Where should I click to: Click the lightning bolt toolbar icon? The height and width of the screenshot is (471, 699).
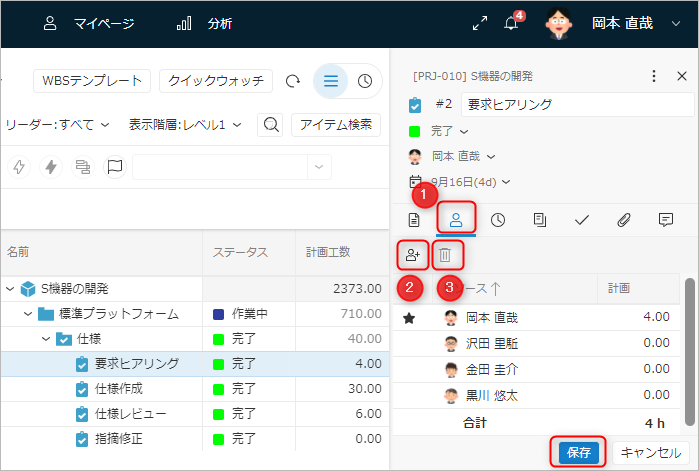pos(51,167)
